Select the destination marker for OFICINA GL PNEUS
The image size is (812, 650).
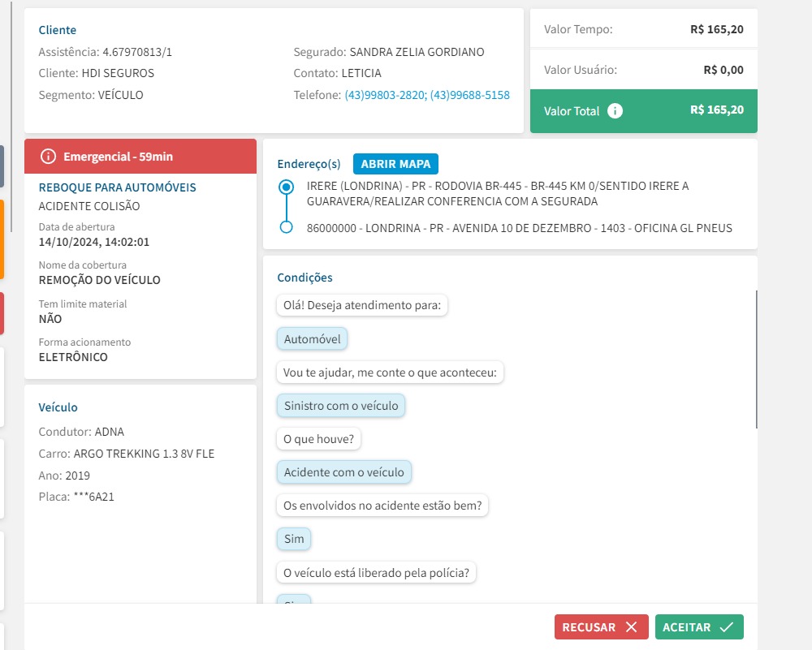point(286,227)
